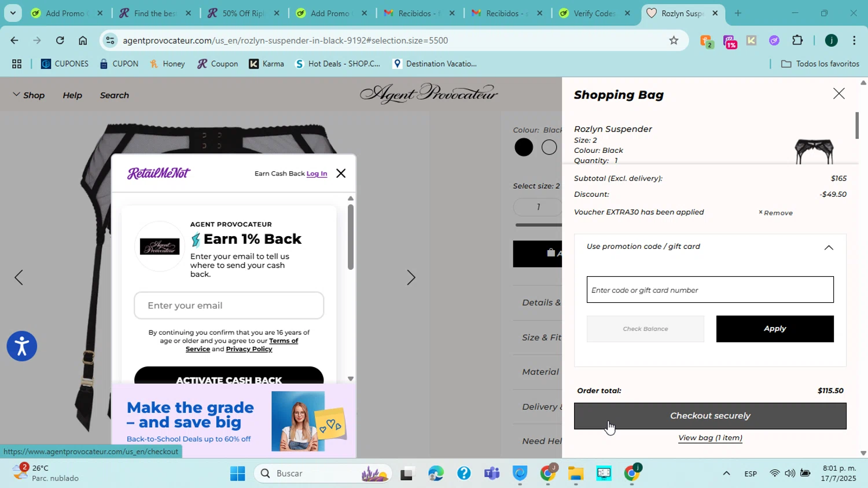This screenshot has height=488, width=868.
Task: Click the quantity field showing 1
Action: 538,207
